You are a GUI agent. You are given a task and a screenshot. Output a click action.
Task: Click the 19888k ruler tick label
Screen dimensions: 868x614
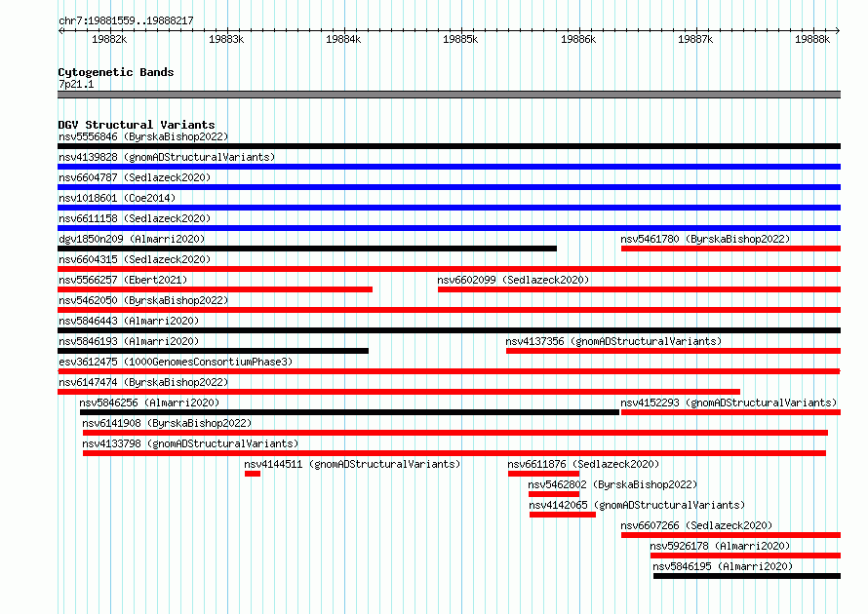coord(812,39)
